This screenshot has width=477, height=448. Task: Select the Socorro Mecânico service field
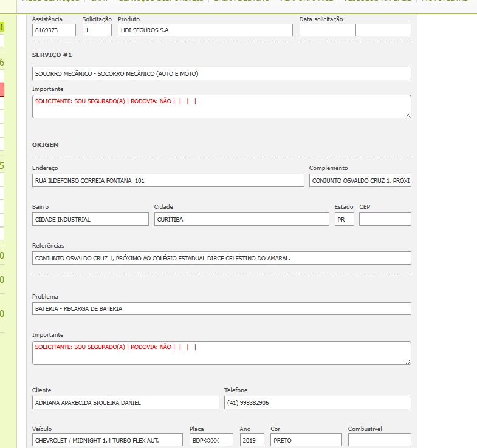[x=221, y=73]
